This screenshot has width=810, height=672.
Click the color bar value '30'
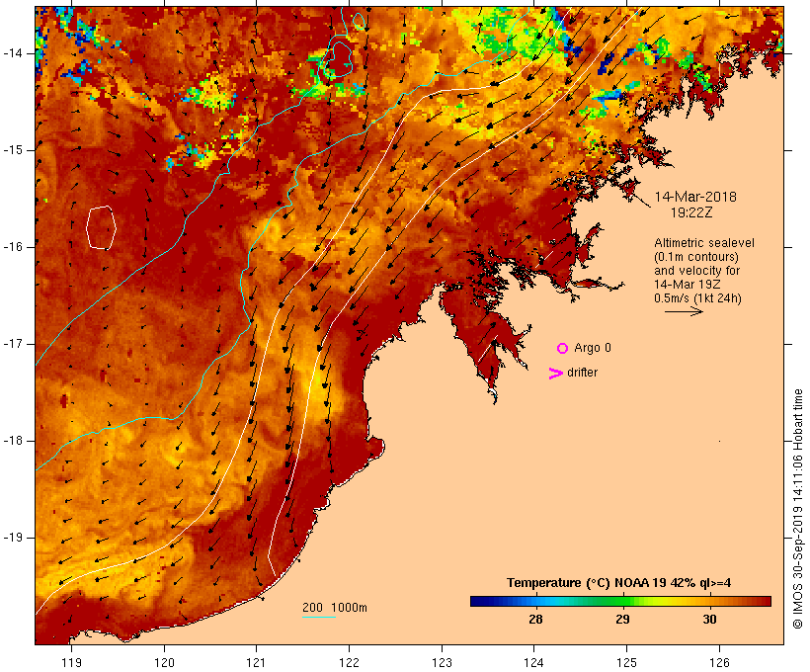pos(709,619)
